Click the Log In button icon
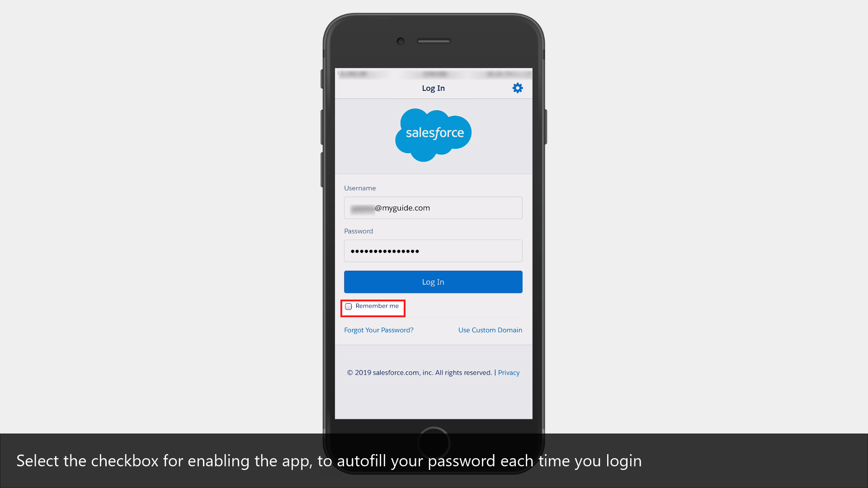Screen dimensions: 868x488 point(433,282)
